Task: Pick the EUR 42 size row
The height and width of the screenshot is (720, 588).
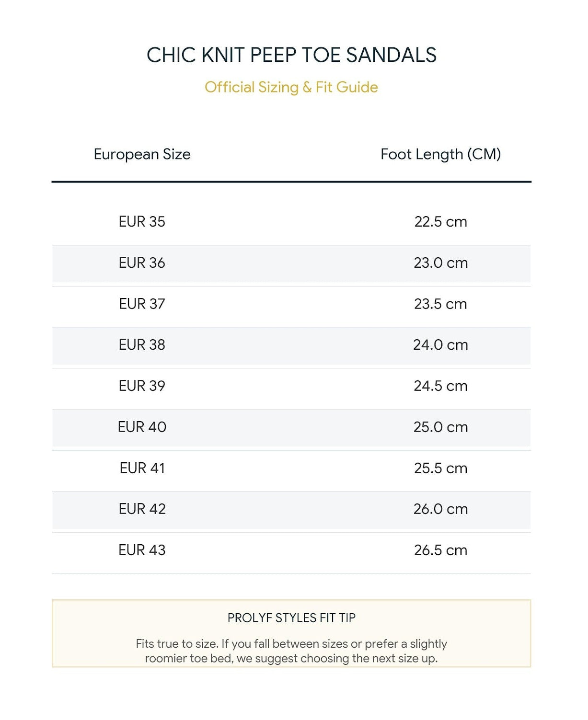Action: 291,509
